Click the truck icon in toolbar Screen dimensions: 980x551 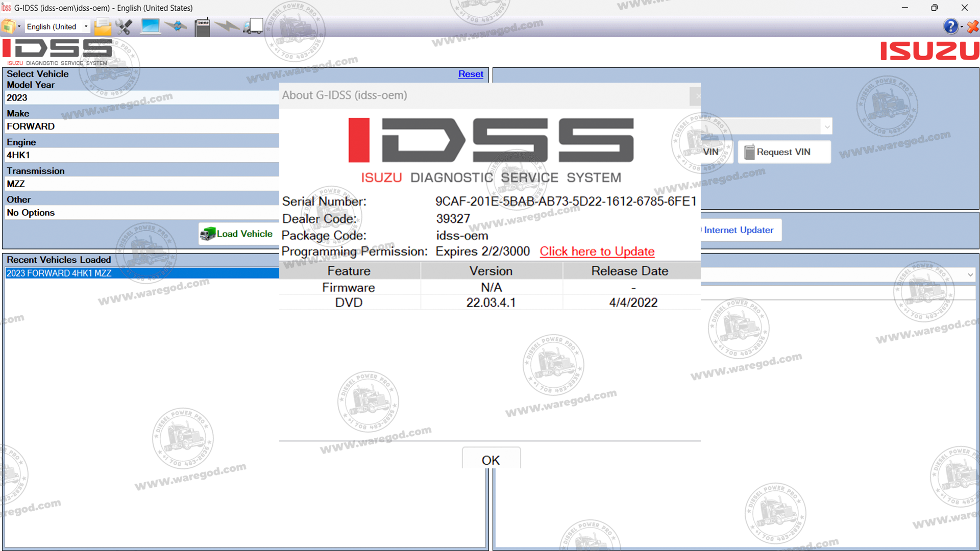point(253,26)
